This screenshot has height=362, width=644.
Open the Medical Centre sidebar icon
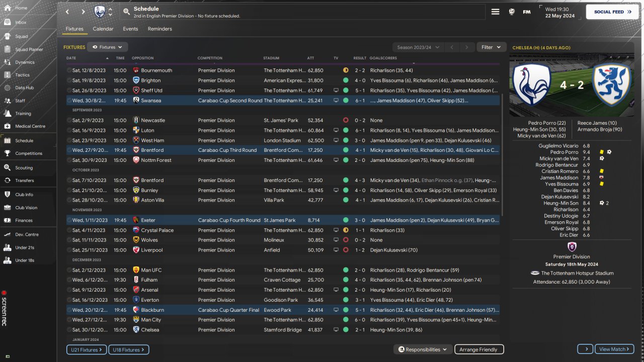7,126
